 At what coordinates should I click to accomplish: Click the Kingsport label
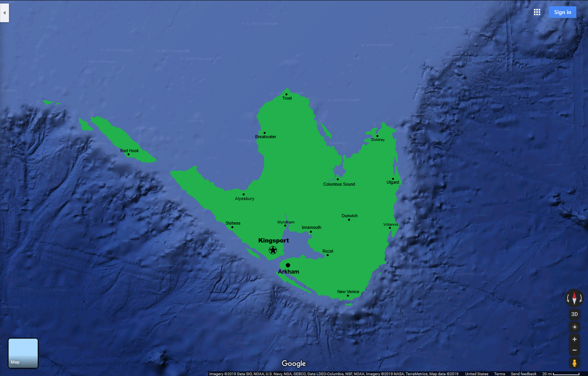pyautogui.click(x=274, y=241)
